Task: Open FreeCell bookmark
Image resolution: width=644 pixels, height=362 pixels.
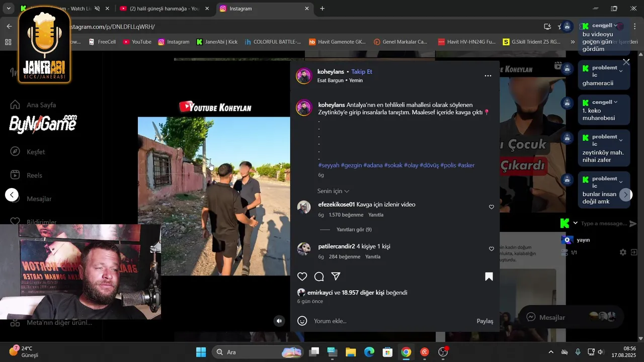Action: (102, 42)
